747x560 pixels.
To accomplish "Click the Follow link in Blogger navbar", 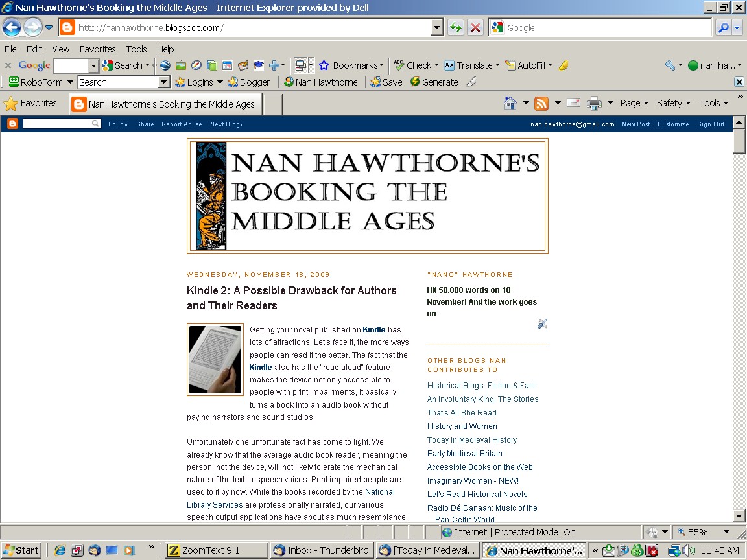I will (x=119, y=124).
